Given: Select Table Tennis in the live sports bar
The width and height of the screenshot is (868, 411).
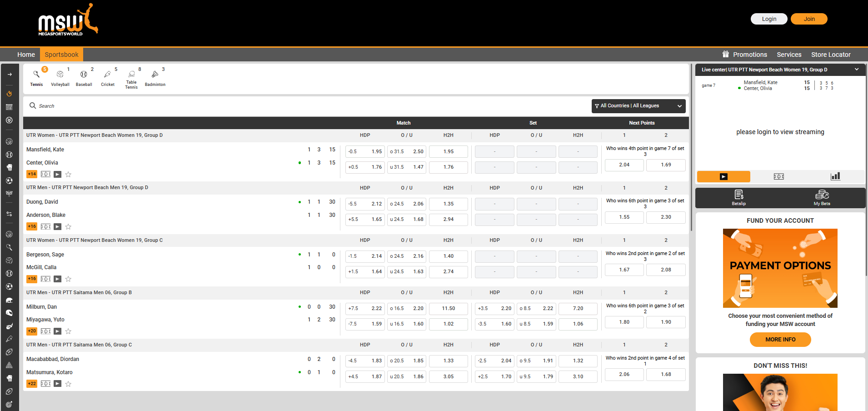Looking at the screenshot, I should click(x=131, y=79).
